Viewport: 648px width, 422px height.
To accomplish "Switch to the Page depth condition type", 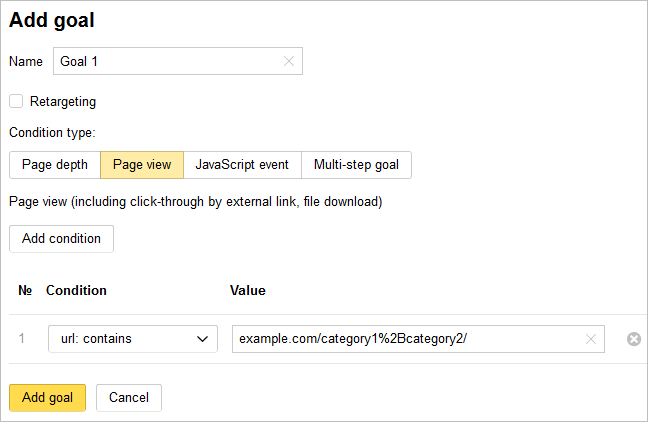I will point(55,165).
